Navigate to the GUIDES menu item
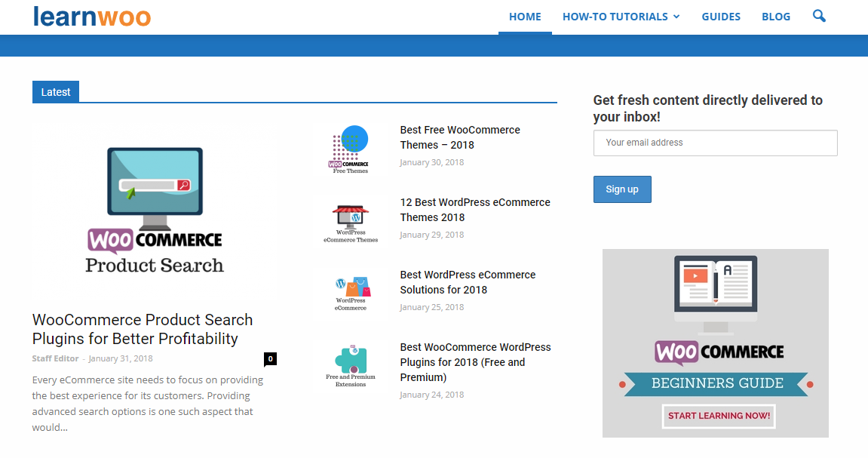The image size is (868, 458). point(721,17)
